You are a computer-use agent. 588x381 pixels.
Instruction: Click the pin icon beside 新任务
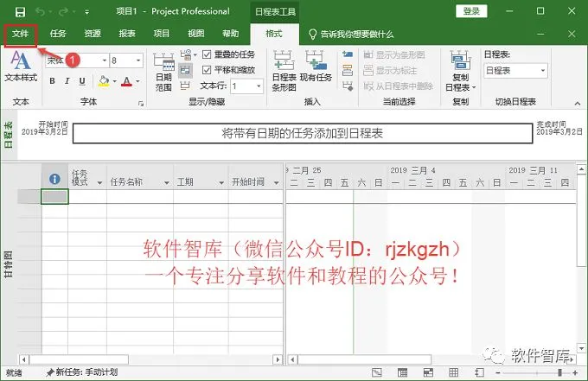49,372
